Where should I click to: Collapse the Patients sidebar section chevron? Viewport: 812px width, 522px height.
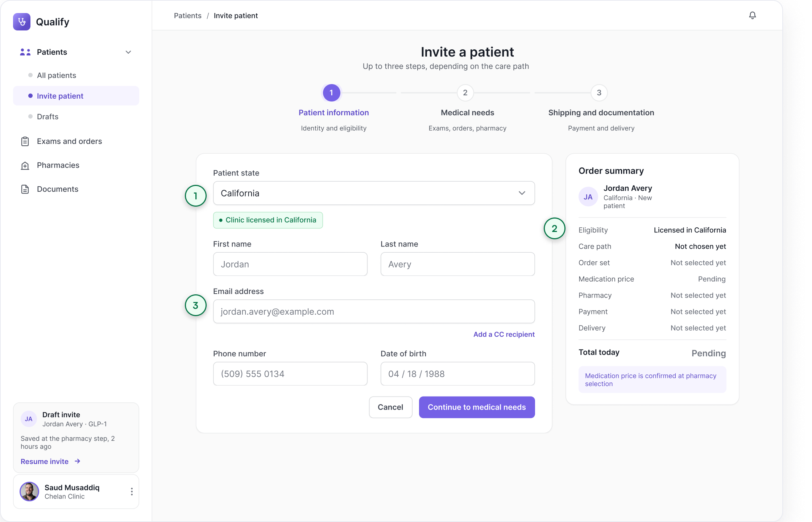128,52
